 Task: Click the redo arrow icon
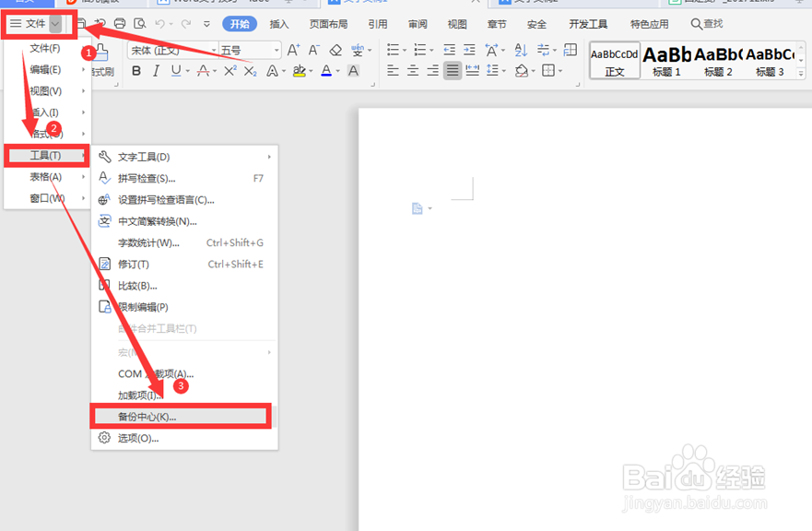pyautogui.click(x=186, y=23)
